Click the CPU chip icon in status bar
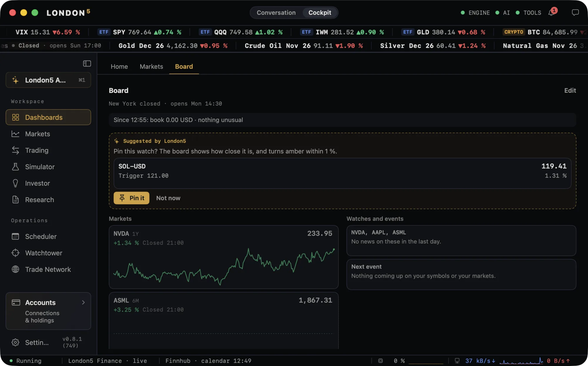This screenshot has width=588, height=366. [380, 361]
